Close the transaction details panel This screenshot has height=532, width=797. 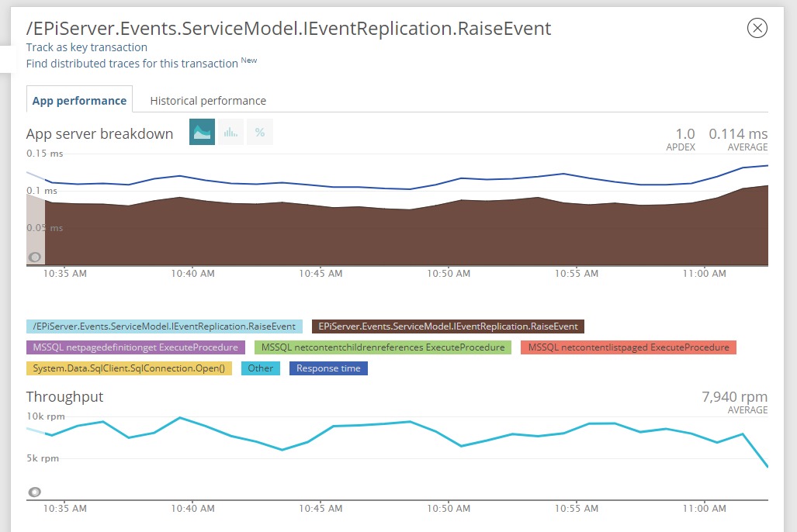757,29
